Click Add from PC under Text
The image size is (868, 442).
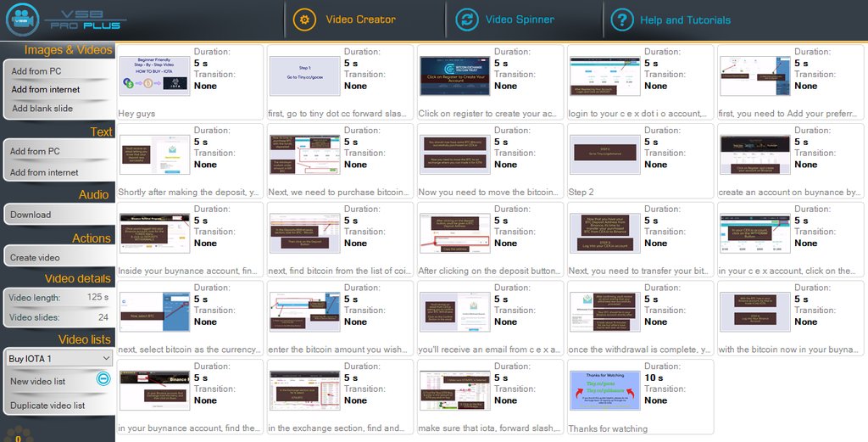(x=35, y=151)
